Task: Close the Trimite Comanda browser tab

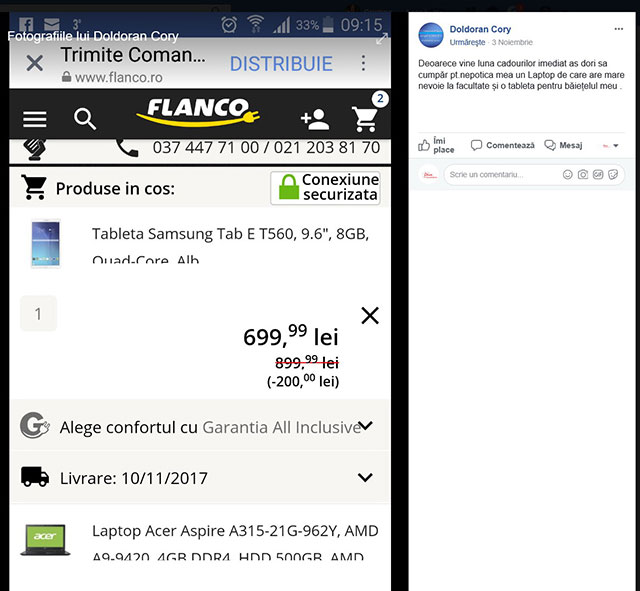Action: 35,63
